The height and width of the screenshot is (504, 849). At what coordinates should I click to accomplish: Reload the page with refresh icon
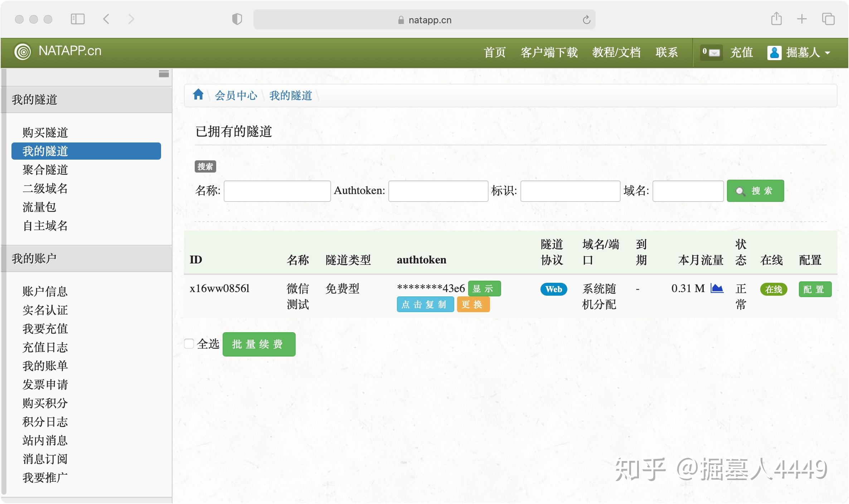pos(586,20)
